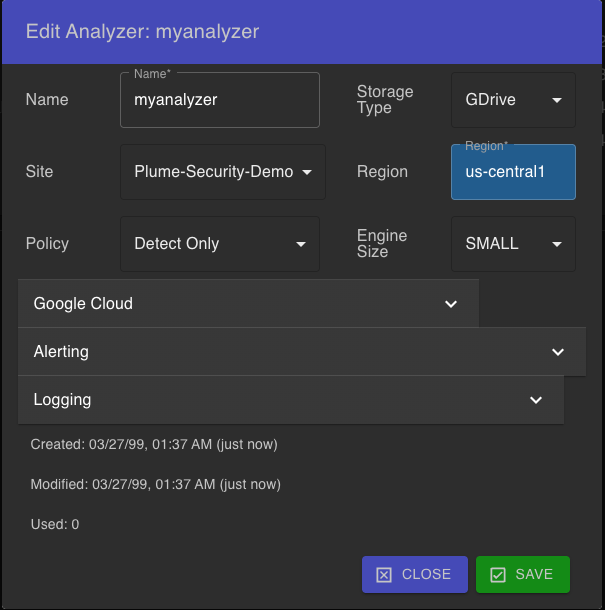
Task: Focus the Name field containing myanalyzer
Action: point(219,100)
